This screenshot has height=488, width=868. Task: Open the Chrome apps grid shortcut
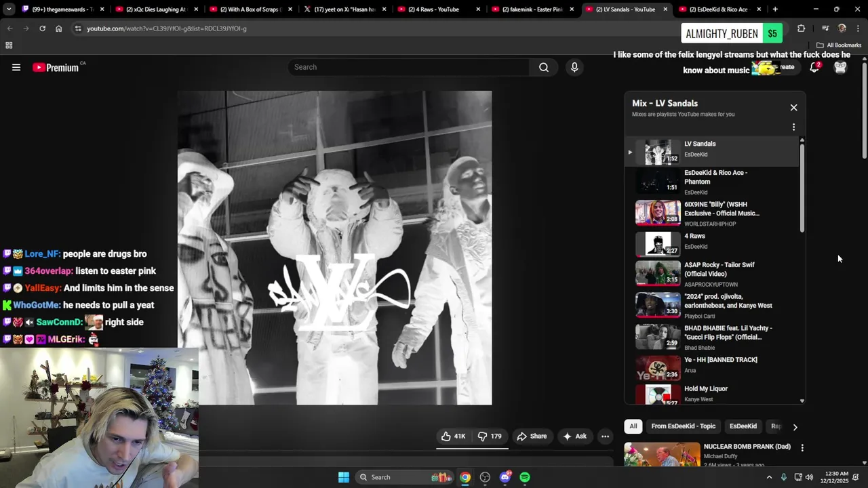pos(9,45)
